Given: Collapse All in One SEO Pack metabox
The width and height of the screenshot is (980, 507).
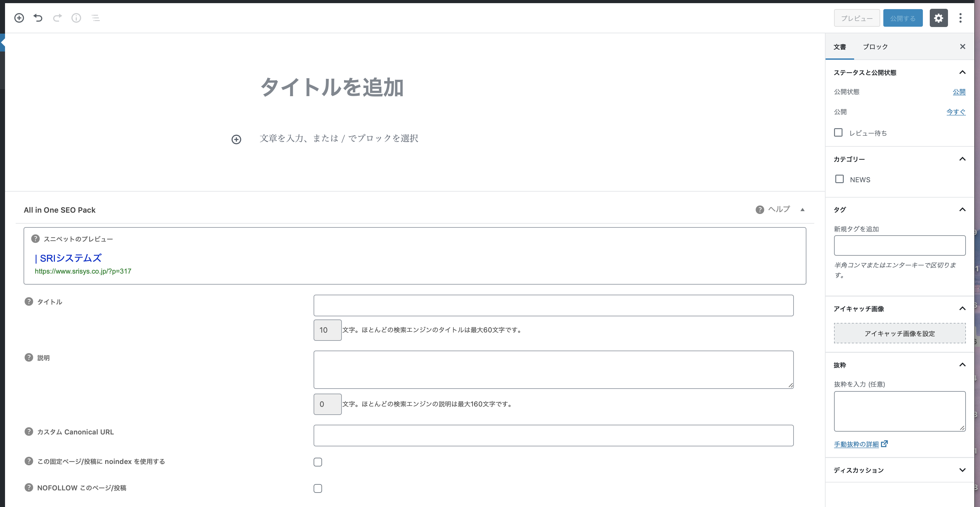Looking at the screenshot, I should coord(802,210).
